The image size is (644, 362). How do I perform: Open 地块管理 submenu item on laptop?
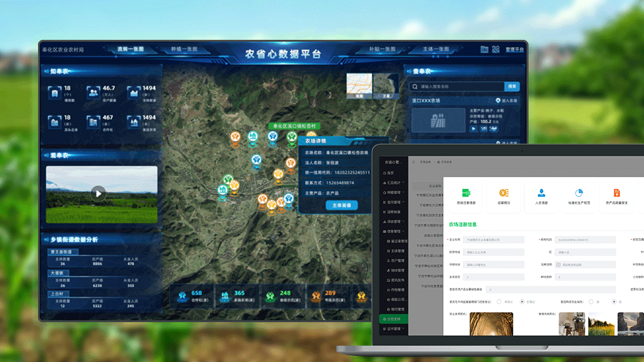click(x=397, y=270)
